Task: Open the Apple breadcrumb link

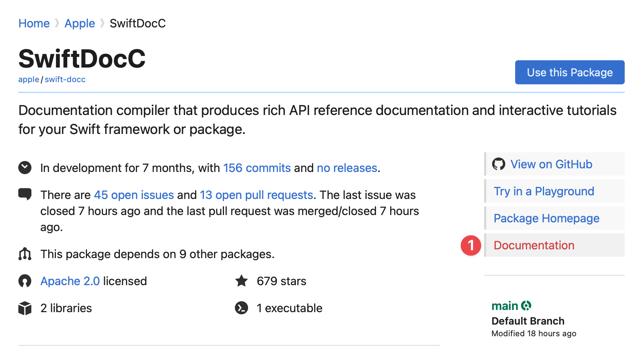Action: tap(80, 23)
